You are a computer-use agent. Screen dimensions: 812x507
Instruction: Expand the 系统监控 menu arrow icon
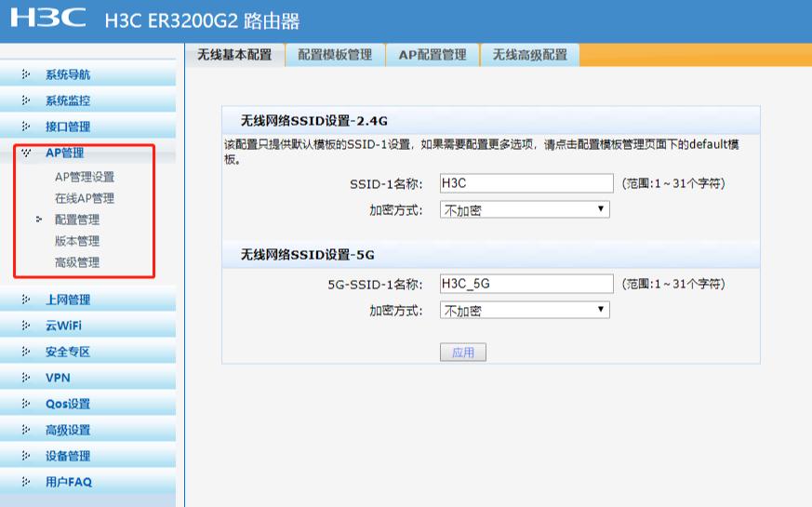(26, 100)
